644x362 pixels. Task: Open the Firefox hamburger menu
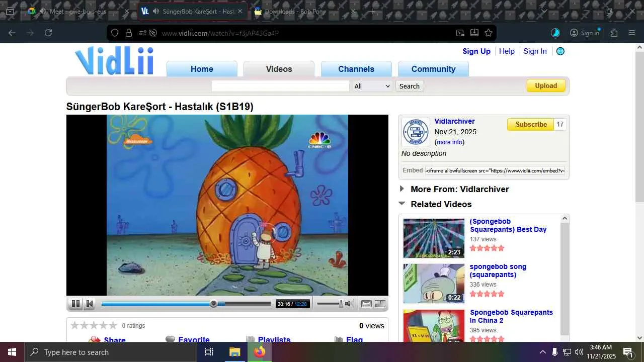point(632,33)
